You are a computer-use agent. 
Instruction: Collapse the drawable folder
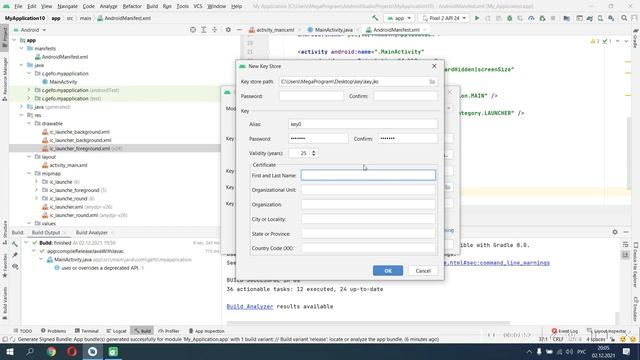(29, 123)
